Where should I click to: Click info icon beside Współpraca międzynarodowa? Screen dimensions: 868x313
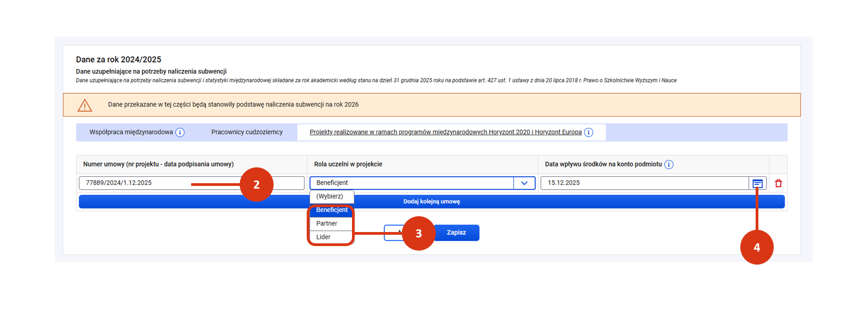tap(180, 133)
